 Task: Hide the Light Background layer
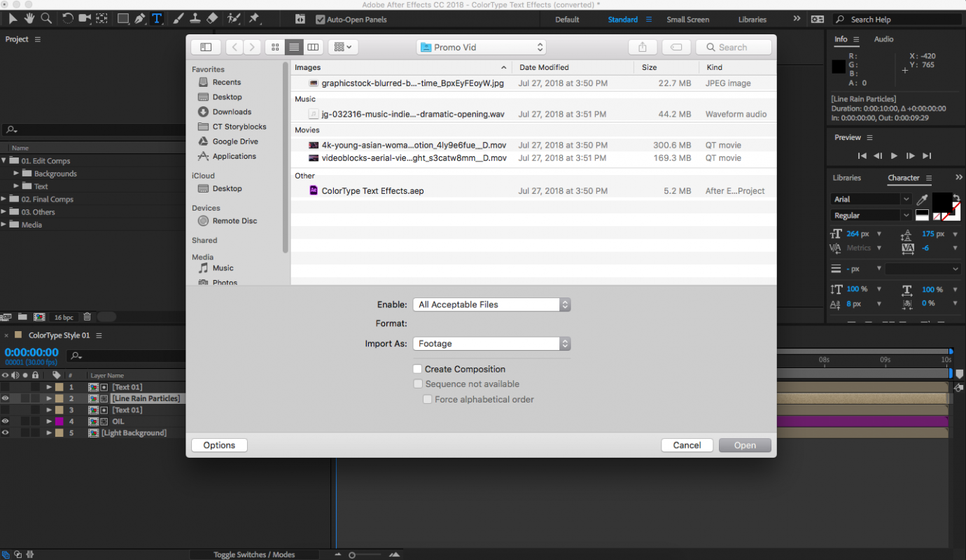coord(6,433)
